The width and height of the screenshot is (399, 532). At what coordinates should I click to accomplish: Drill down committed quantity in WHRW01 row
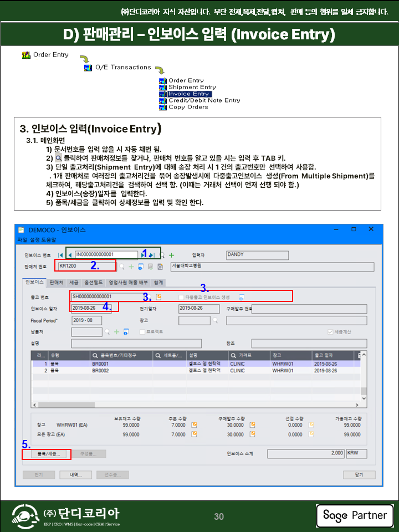[x=311, y=425]
